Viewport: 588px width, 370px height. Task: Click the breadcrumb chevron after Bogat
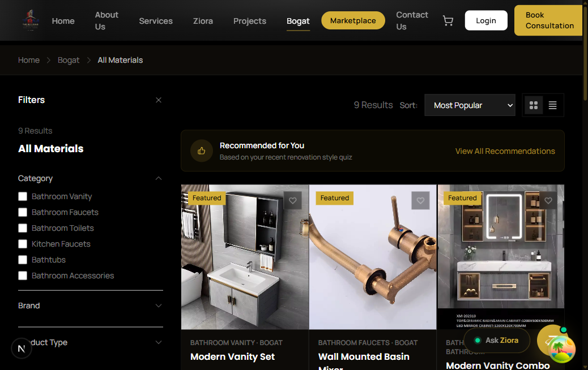pyautogui.click(x=89, y=61)
